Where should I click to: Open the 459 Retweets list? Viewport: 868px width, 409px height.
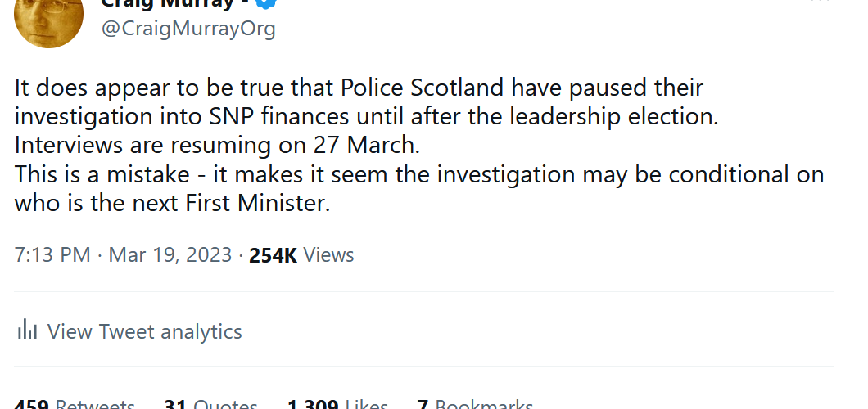point(75,404)
